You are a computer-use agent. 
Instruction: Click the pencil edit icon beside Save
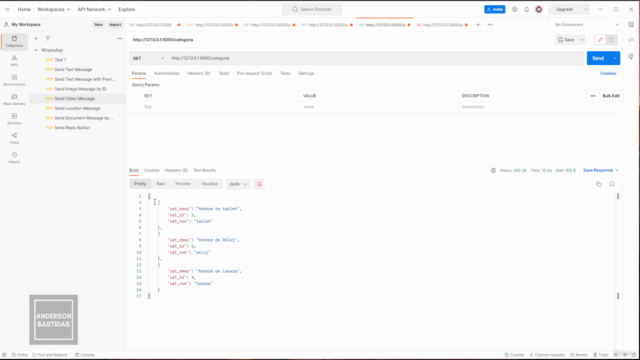(600, 40)
